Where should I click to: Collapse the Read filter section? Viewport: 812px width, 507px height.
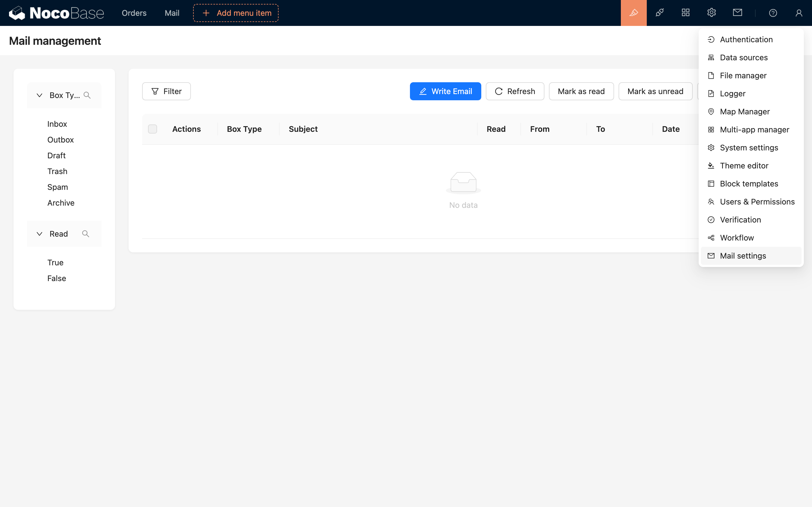pos(39,234)
